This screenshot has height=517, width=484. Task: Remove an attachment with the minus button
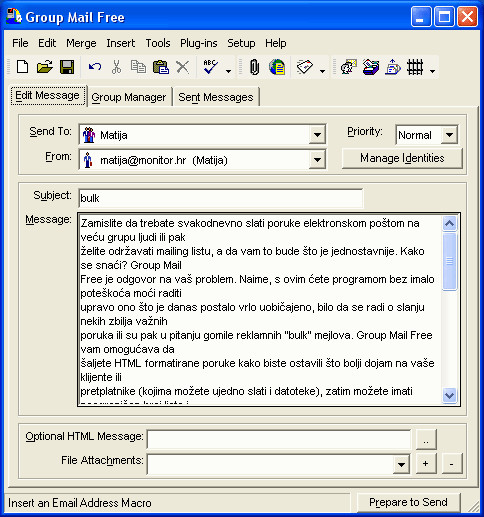coord(452,464)
